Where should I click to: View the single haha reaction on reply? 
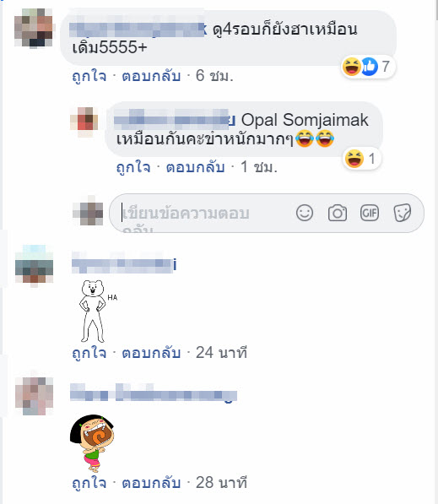(x=361, y=159)
